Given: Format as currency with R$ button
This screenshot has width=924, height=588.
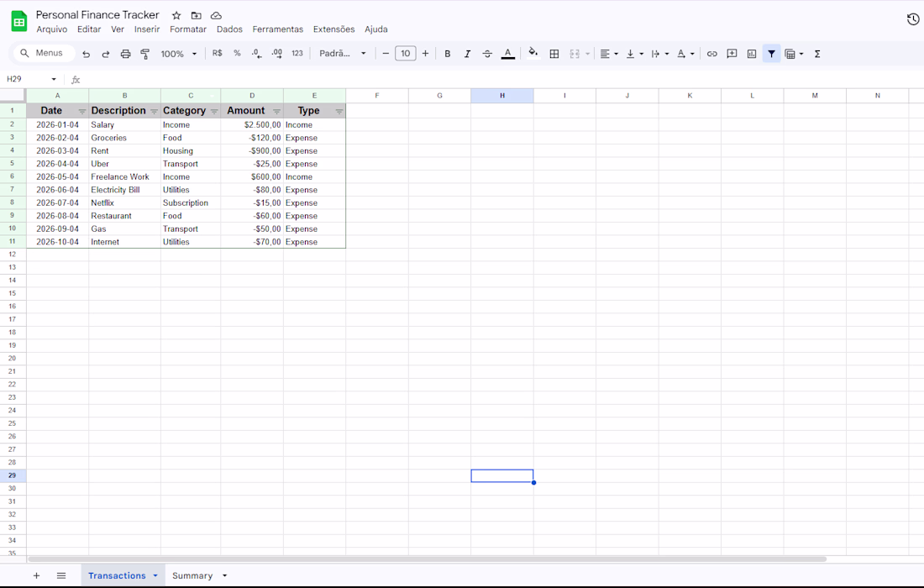Looking at the screenshot, I should 218,53.
